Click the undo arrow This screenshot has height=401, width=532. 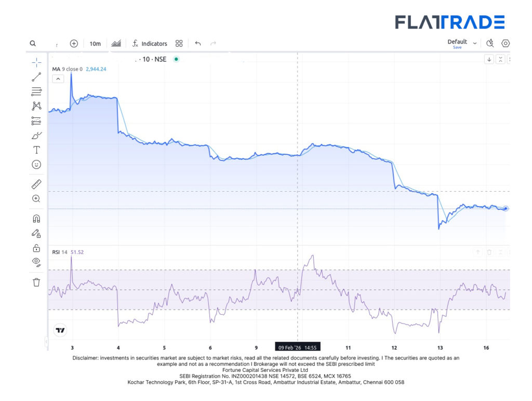click(198, 44)
